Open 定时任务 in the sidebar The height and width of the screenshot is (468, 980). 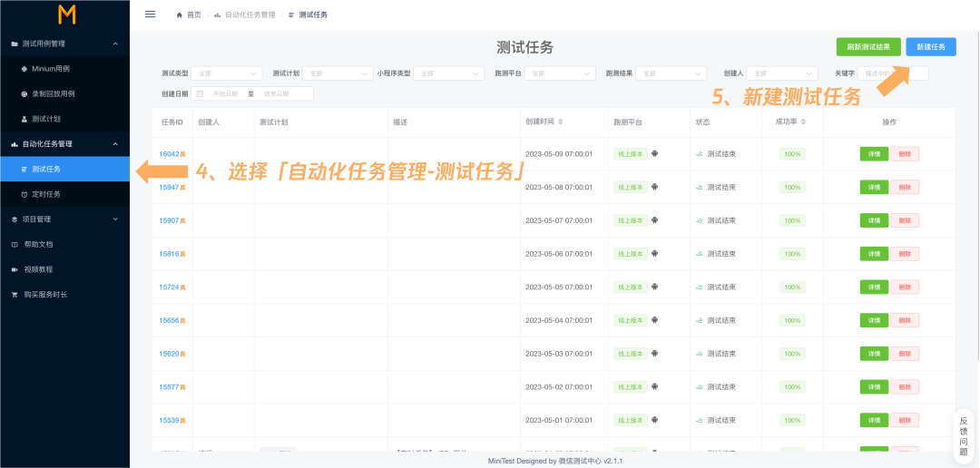(65, 194)
